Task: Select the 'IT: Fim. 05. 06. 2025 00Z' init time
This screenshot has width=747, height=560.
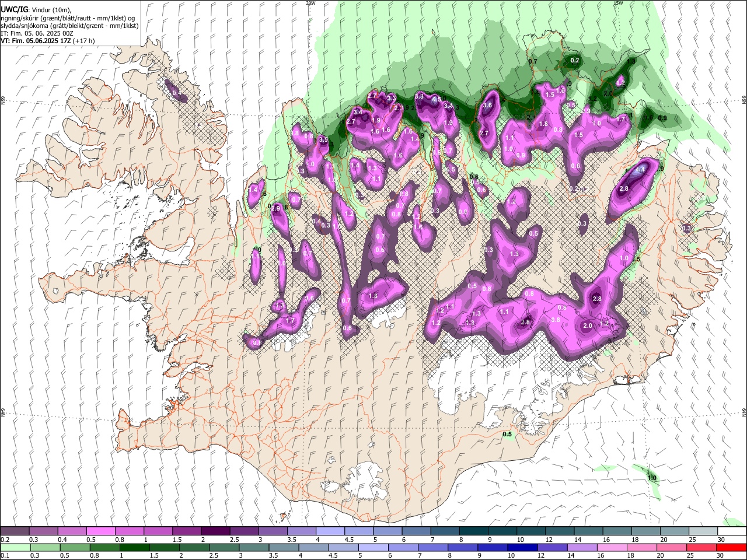Action: pyautogui.click(x=37, y=33)
